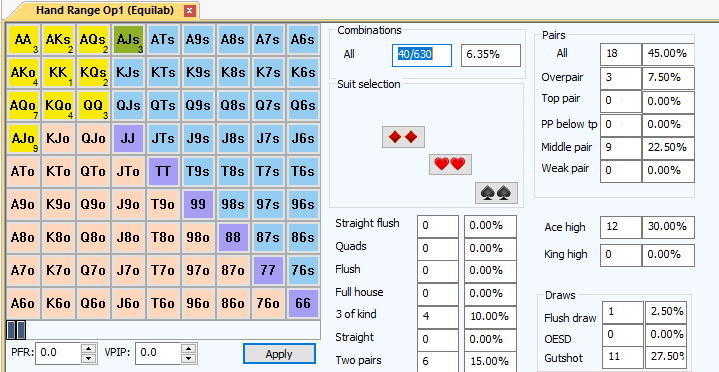
Task: Toggle the AKs hand cell
Action: pos(58,39)
